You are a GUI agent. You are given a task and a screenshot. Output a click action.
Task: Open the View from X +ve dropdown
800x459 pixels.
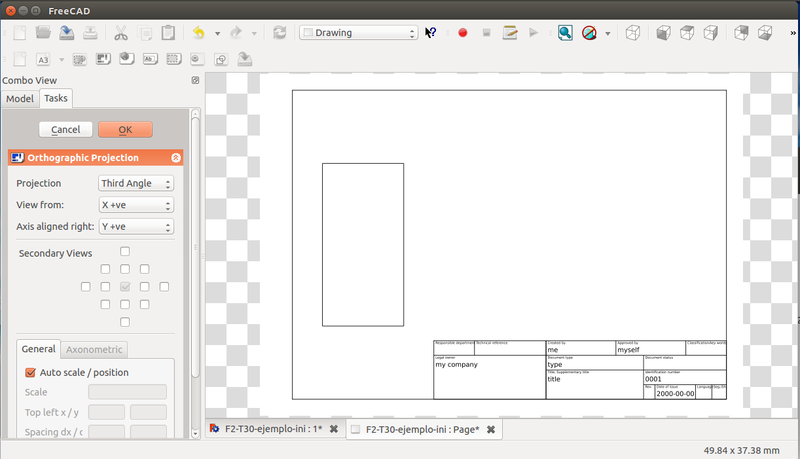tap(136, 205)
